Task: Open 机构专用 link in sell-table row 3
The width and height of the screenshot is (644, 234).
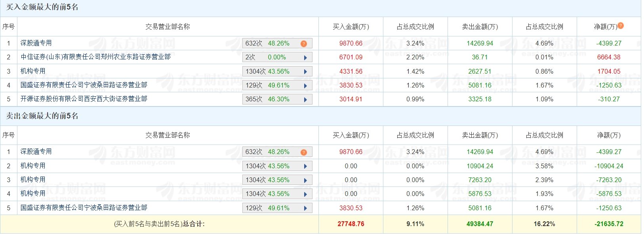Action: (x=33, y=180)
